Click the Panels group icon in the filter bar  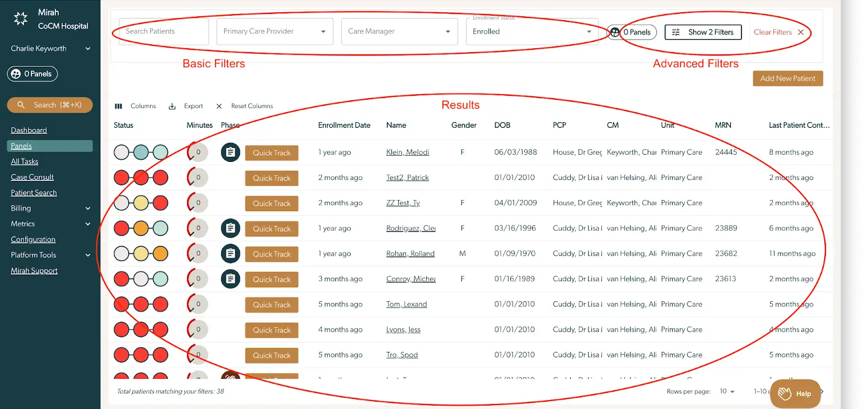(x=615, y=32)
